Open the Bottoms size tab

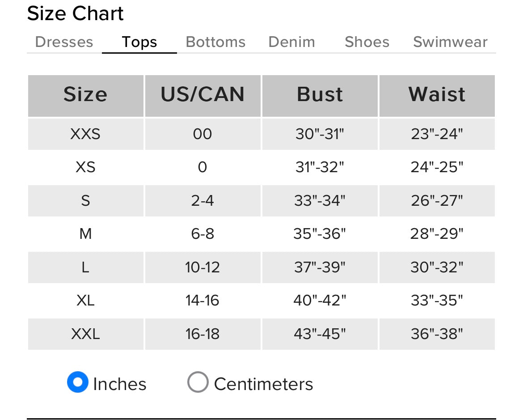(215, 42)
